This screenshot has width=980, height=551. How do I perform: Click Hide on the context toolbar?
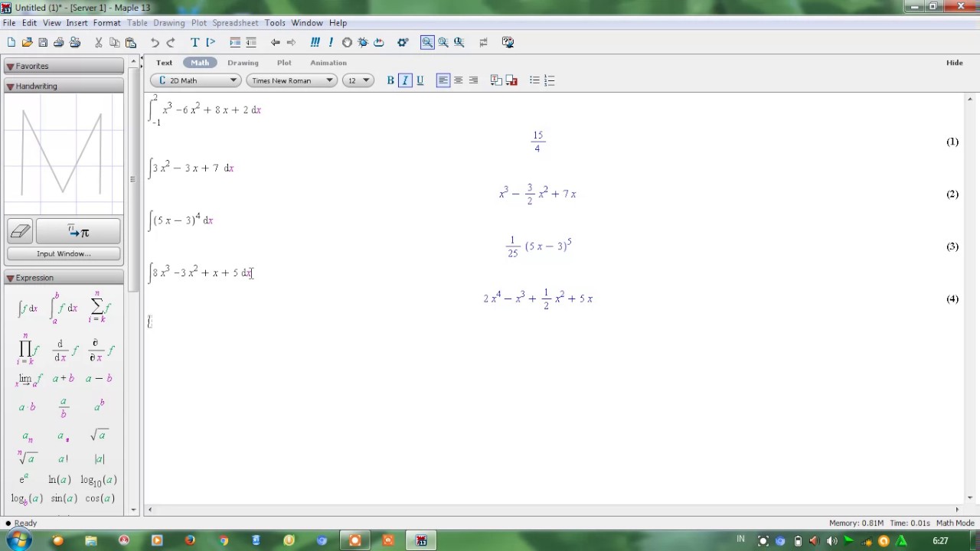pyautogui.click(x=954, y=63)
